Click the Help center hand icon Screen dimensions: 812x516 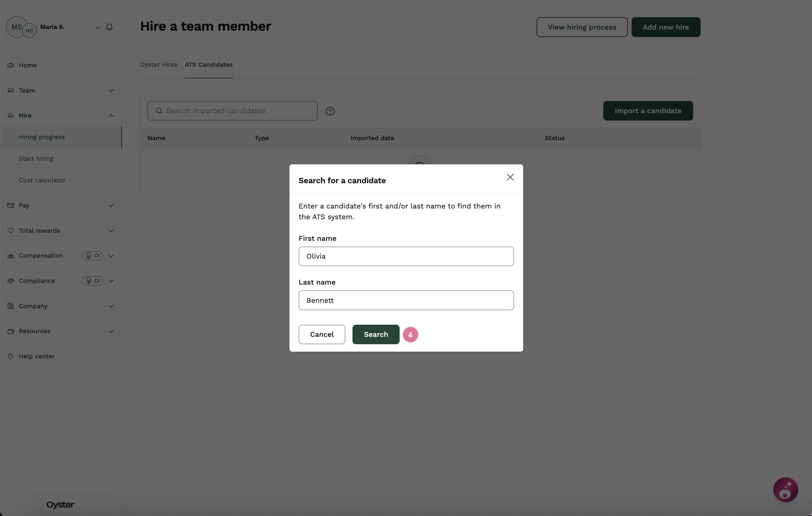tap(11, 356)
